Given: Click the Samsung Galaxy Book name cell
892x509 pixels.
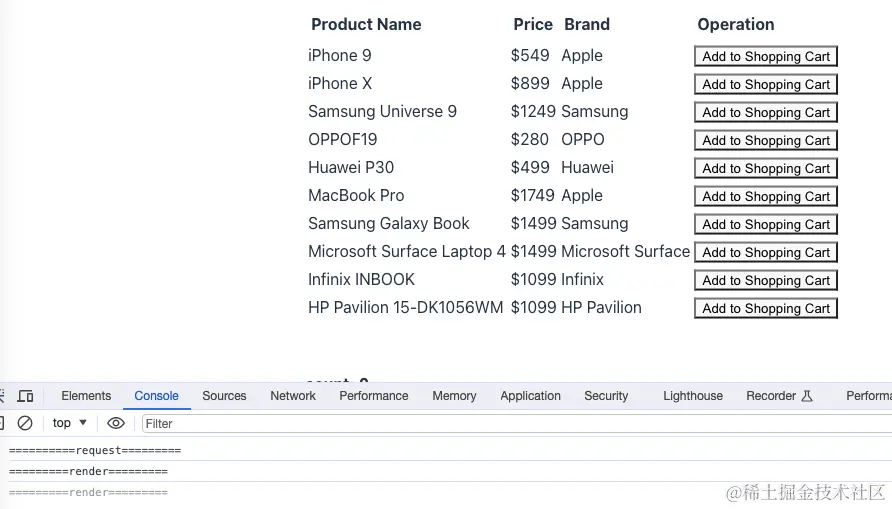Looking at the screenshot, I should tap(389, 223).
